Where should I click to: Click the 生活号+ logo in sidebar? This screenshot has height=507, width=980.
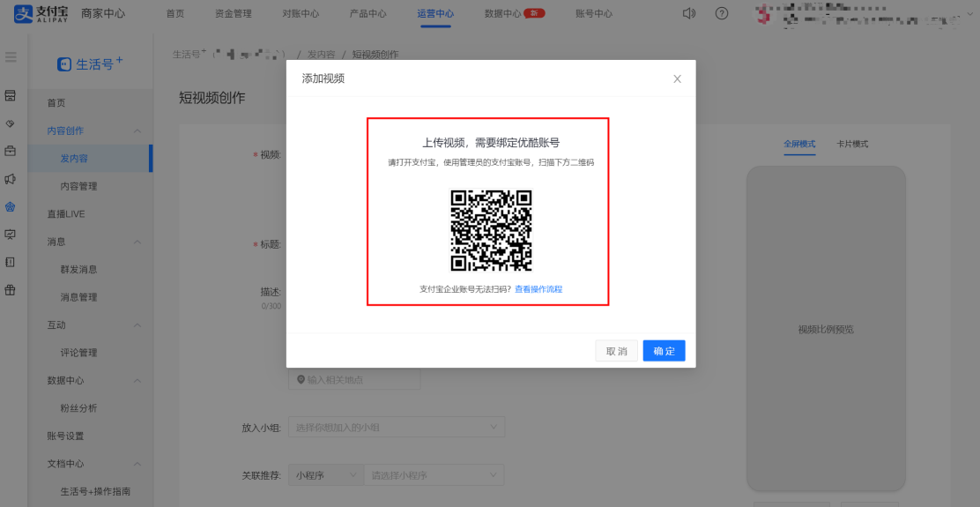[x=90, y=63]
